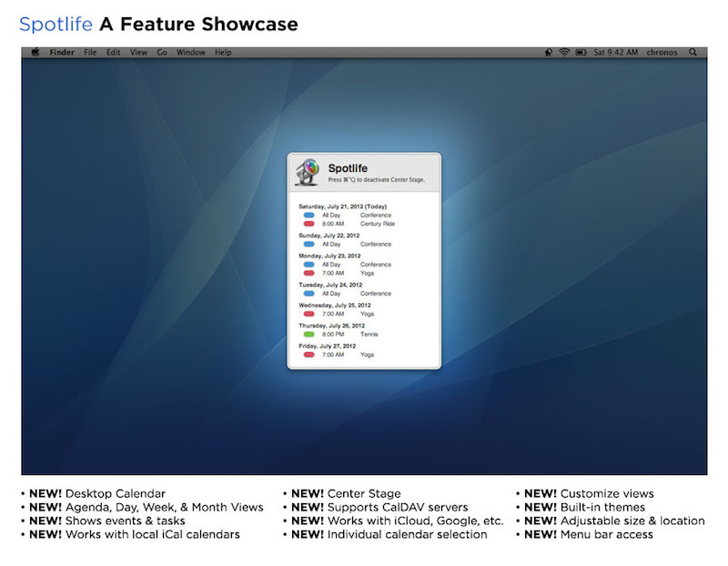Click the battery status icon
The image size is (728, 566).
[x=581, y=53]
